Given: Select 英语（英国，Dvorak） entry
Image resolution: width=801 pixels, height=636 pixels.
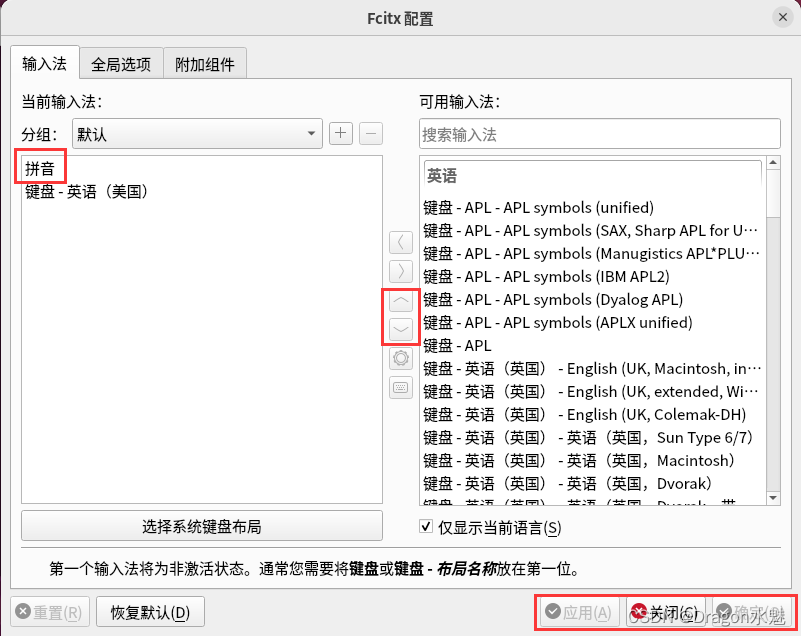Looking at the screenshot, I should (593, 483).
